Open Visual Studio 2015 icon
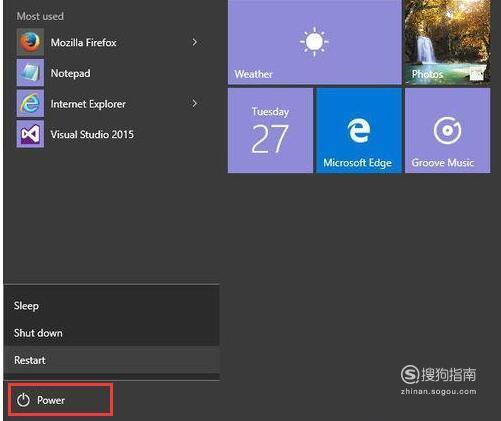The height and width of the screenshot is (421, 501). click(x=30, y=134)
